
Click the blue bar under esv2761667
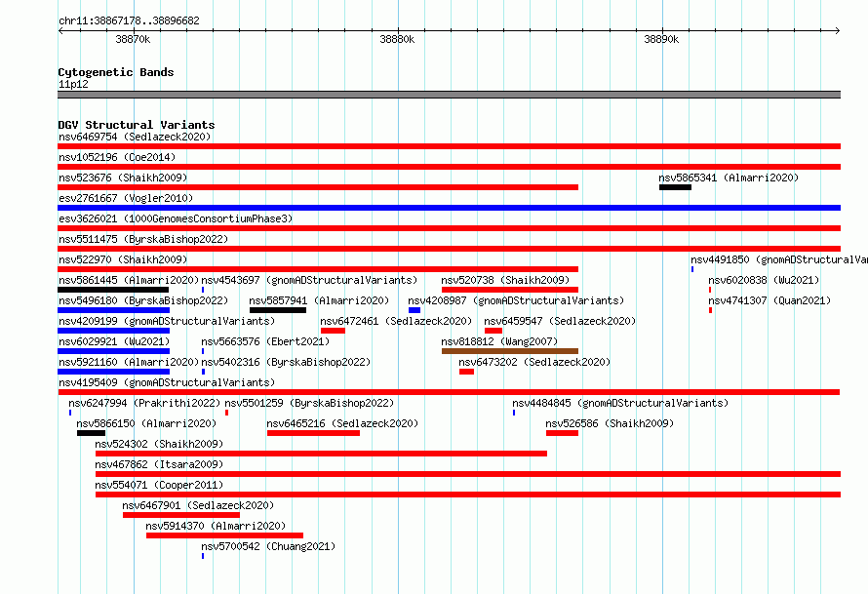[449, 208]
